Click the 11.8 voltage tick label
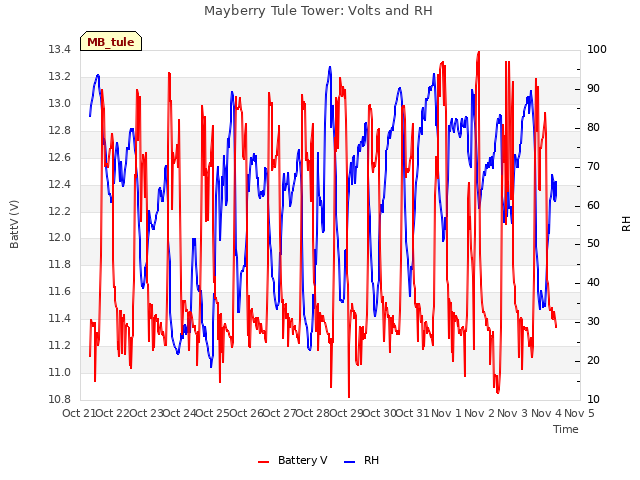This screenshot has height=480, width=640. [x=60, y=264]
